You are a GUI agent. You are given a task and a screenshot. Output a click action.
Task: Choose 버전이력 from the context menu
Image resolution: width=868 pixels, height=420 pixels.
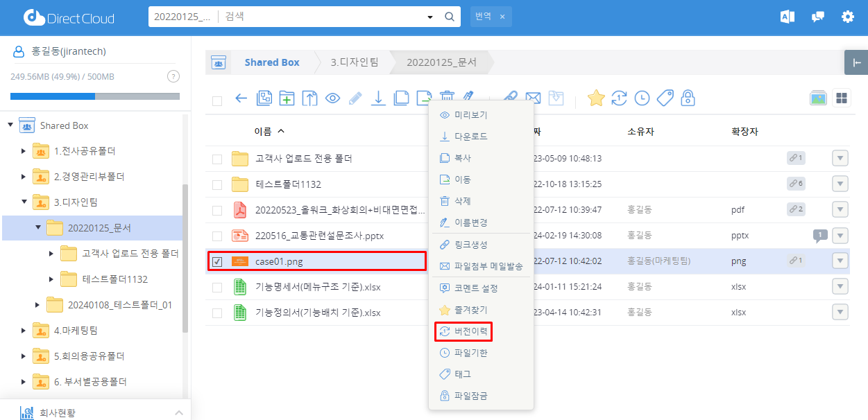[x=470, y=332]
